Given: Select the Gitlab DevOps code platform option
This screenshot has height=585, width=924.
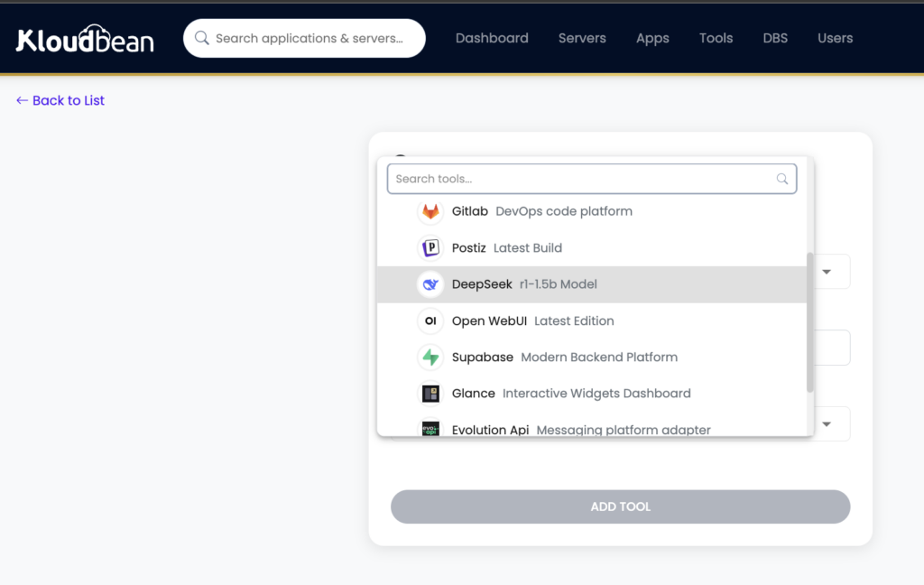Looking at the screenshot, I should [x=592, y=211].
